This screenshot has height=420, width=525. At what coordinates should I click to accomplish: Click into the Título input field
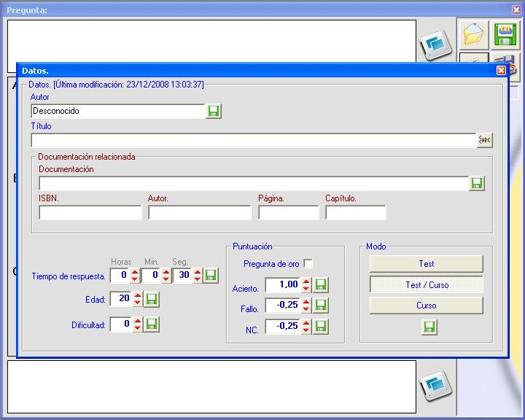pos(254,140)
